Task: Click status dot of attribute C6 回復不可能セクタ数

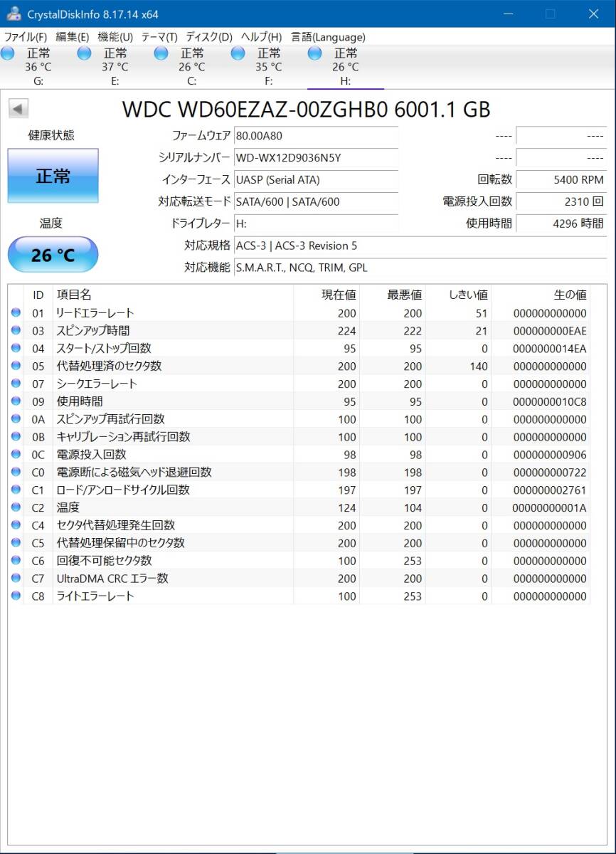Action: tap(16, 561)
